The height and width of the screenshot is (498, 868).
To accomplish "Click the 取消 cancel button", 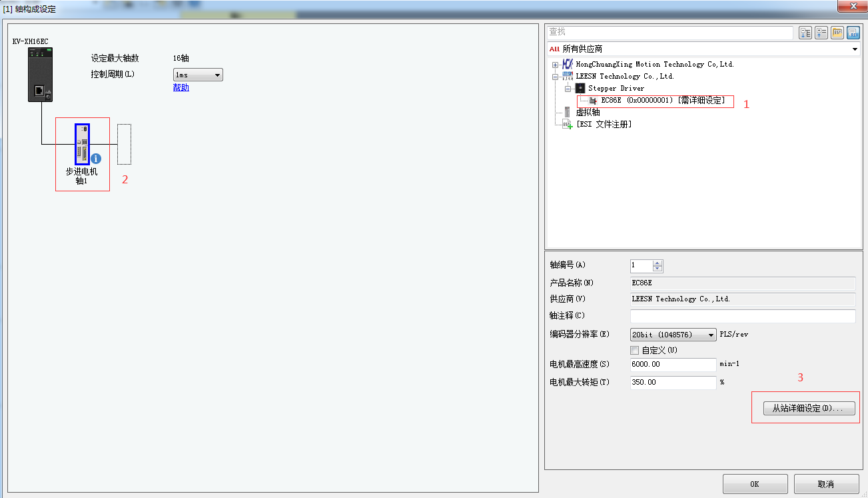I will (826, 484).
